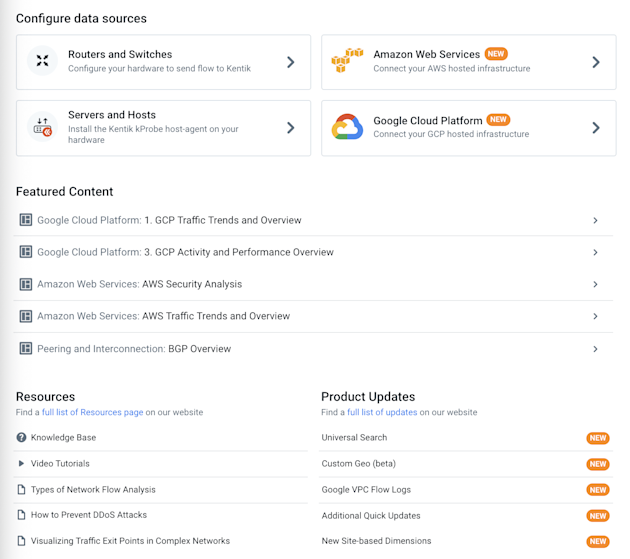Click NEW badge for New Site-based Dimensions
The width and height of the screenshot is (630, 559).
click(x=598, y=542)
